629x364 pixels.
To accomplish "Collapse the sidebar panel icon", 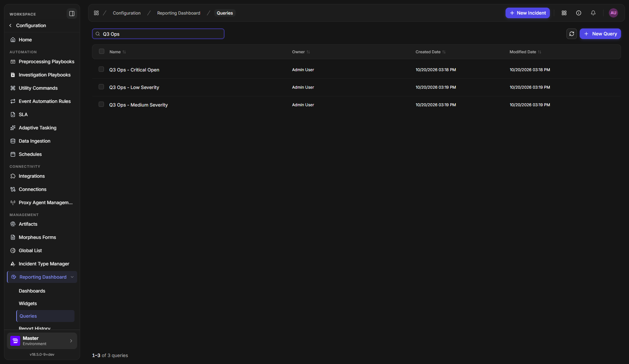I will click(72, 14).
